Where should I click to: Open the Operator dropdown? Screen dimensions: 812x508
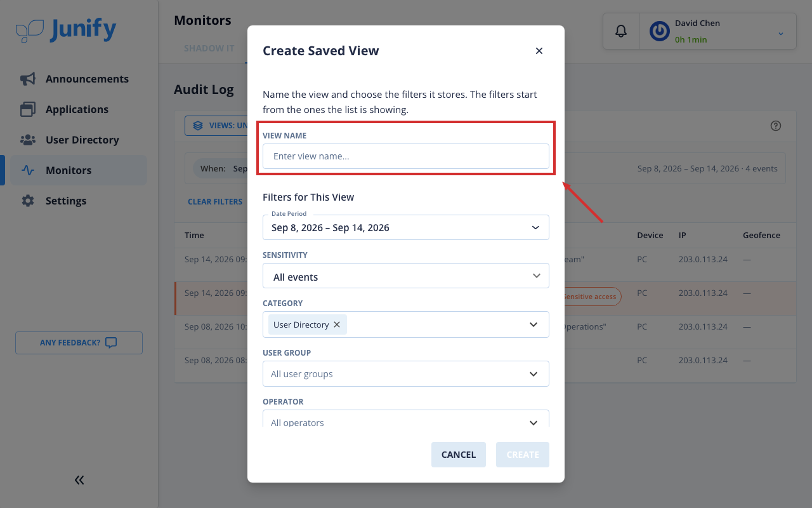406,418
